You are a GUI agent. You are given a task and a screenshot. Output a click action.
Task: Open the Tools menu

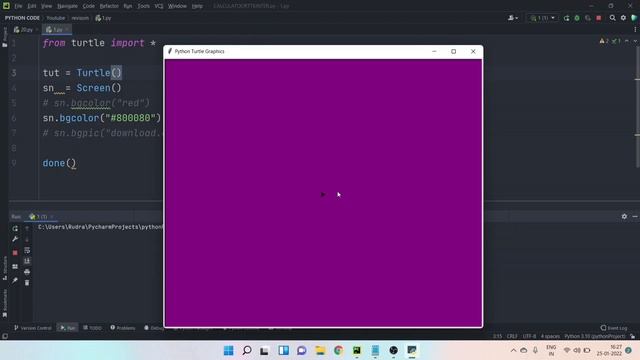pos(143,6)
